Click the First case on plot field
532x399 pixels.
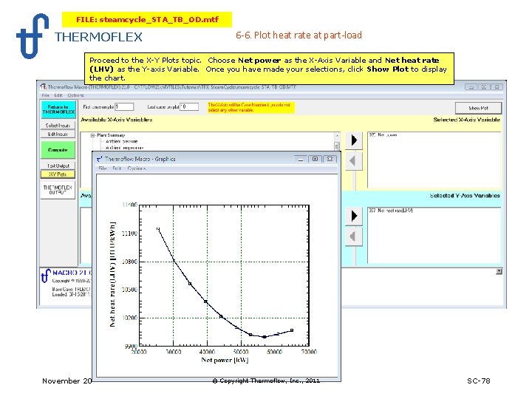[x=124, y=106]
